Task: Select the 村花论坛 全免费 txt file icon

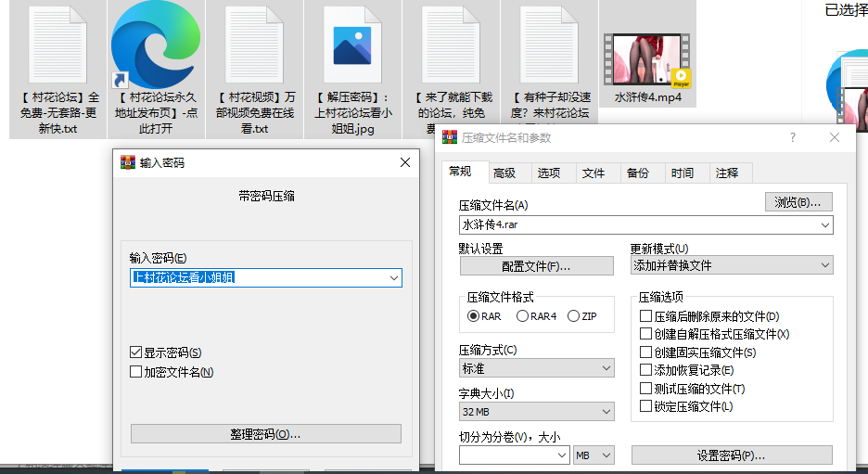Action: (x=57, y=45)
